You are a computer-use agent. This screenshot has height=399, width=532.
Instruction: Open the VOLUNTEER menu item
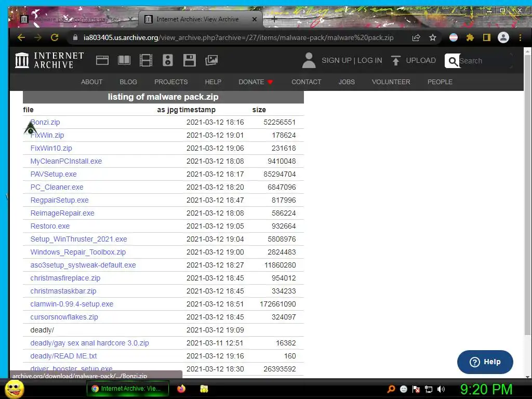pos(391,82)
